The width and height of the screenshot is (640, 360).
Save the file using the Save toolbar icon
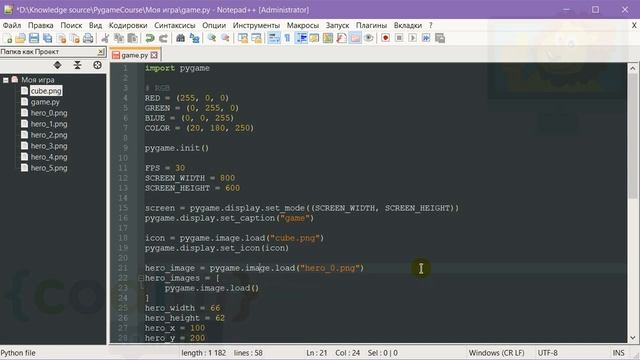point(34,38)
